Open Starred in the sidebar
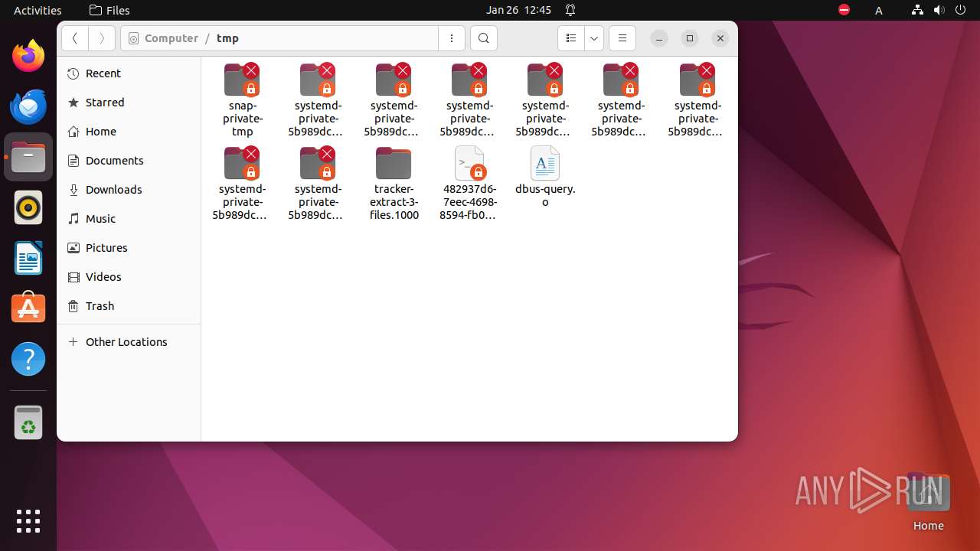 pyautogui.click(x=129, y=103)
